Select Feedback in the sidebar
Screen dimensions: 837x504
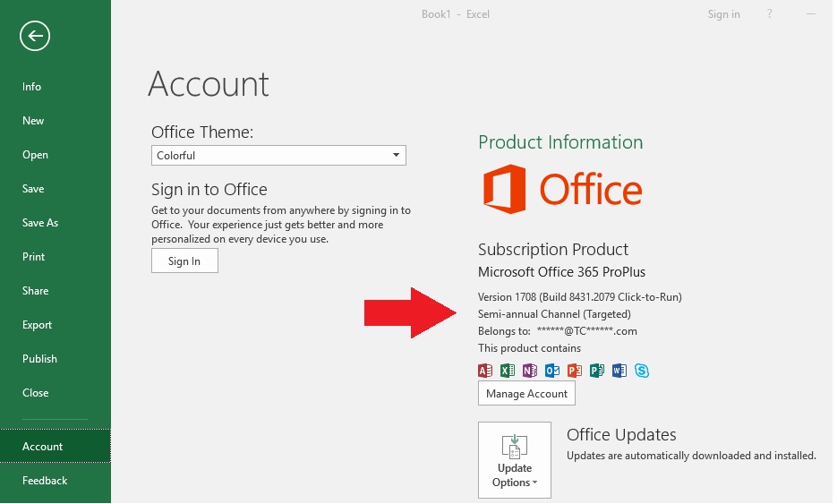pos(45,481)
